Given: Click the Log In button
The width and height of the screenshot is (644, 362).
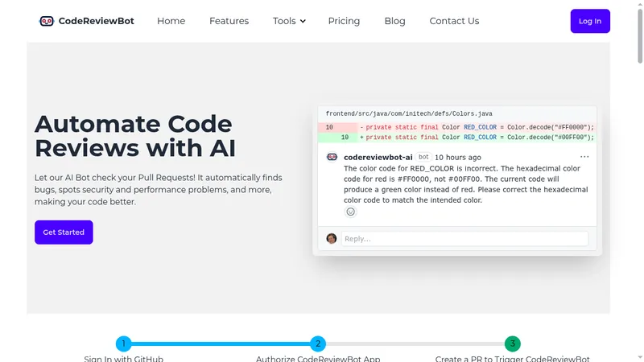Looking at the screenshot, I should click(590, 21).
